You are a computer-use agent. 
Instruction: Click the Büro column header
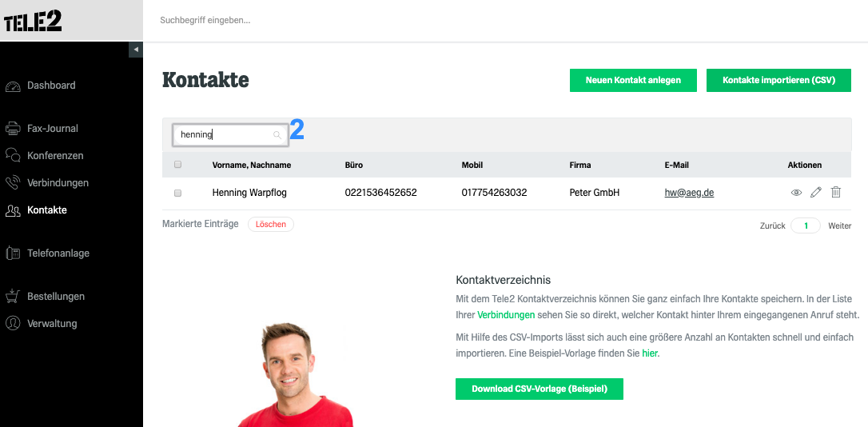(354, 165)
